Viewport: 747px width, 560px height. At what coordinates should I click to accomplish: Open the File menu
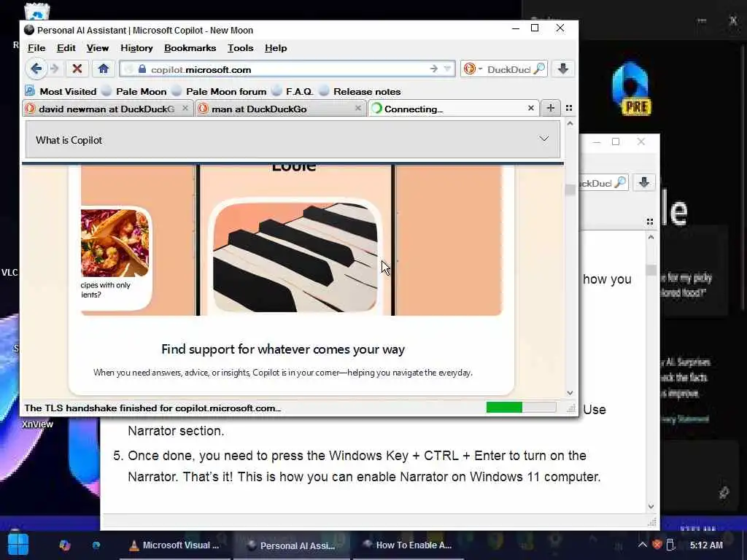(x=36, y=48)
